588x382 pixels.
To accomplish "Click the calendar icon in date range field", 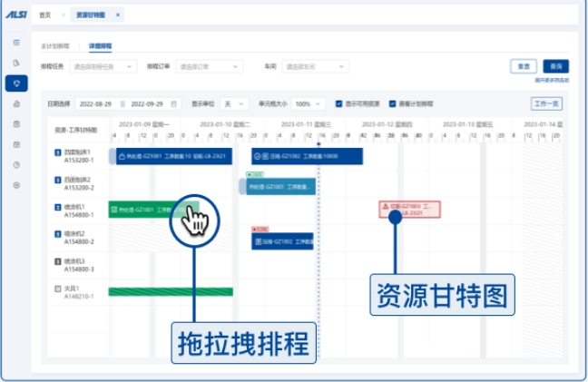I will click(x=174, y=103).
